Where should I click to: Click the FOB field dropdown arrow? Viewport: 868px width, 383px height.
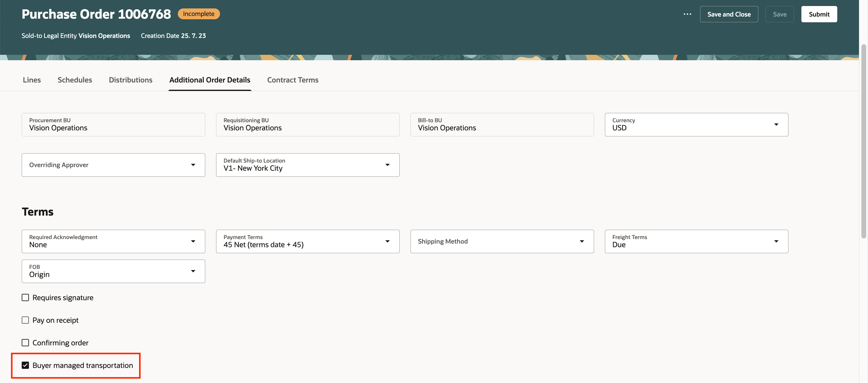point(193,271)
